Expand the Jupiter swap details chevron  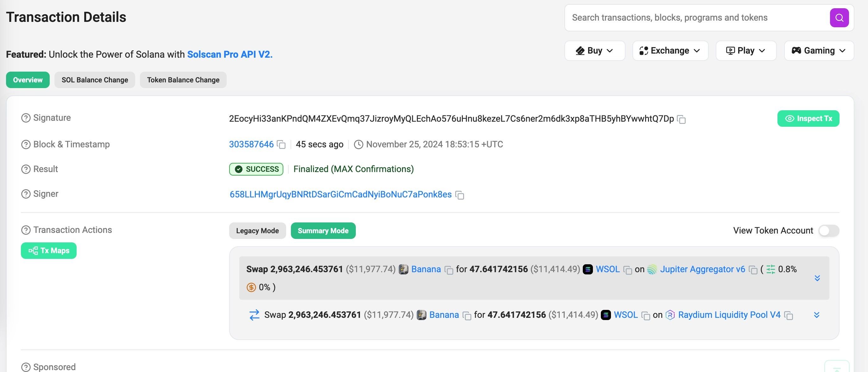[x=817, y=278]
